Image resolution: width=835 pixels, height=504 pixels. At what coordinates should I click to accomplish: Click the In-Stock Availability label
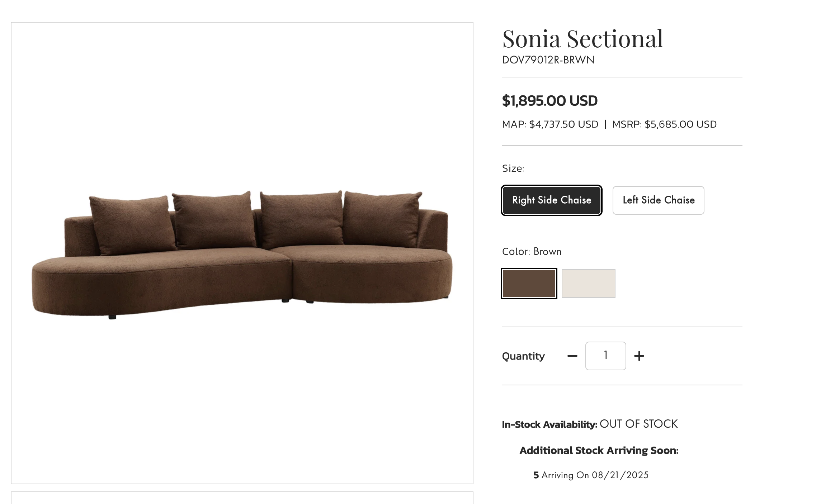[549, 424]
